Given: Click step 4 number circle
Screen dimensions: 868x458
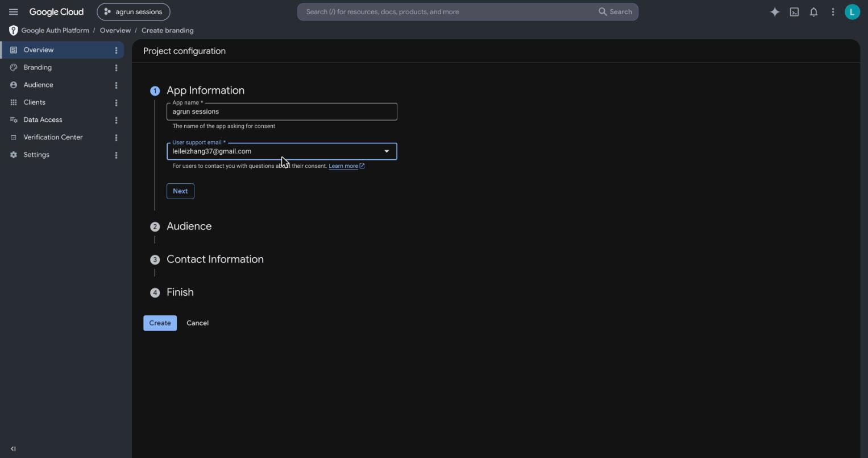Looking at the screenshot, I should [x=155, y=293].
